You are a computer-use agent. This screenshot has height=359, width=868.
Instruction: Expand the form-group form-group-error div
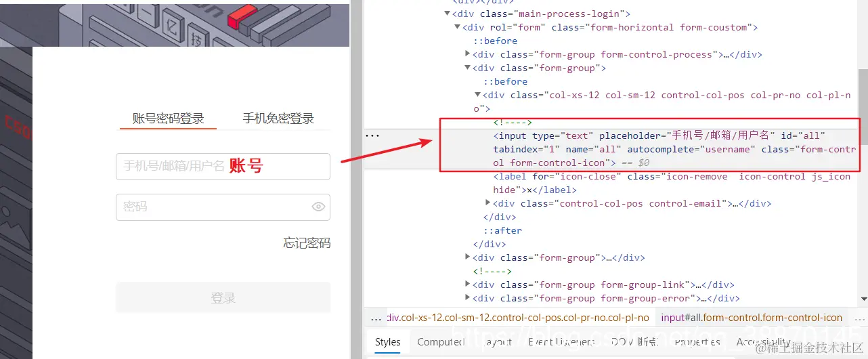[x=468, y=298]
